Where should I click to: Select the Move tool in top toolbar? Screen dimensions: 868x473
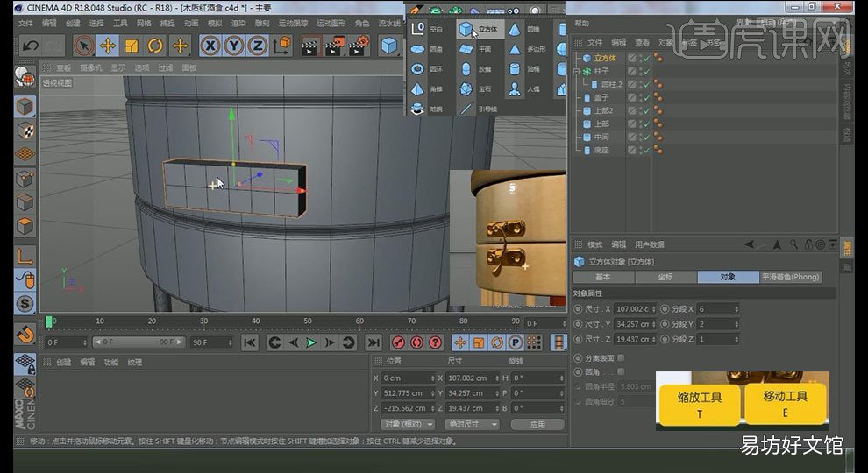coord(107,46)
